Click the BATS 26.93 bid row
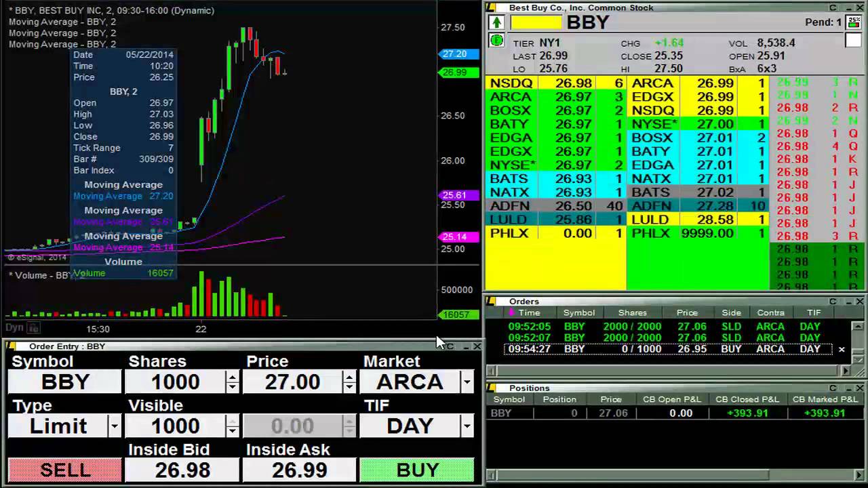 557,178
